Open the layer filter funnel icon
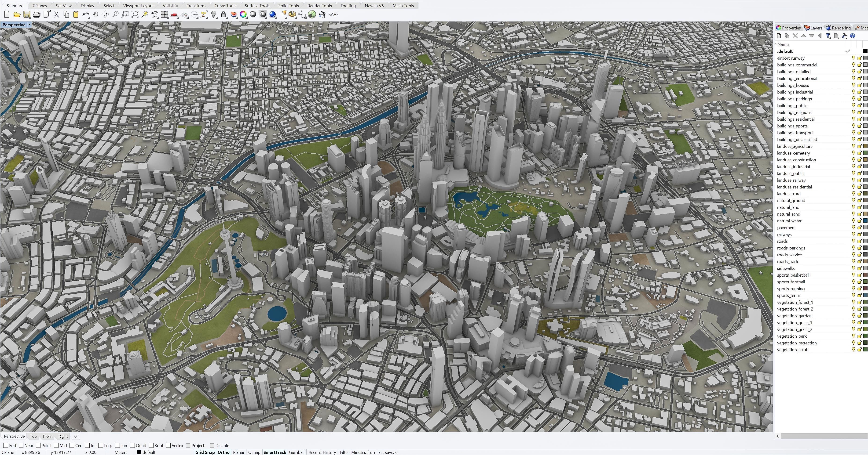The image size is (868, 455). 828,36
